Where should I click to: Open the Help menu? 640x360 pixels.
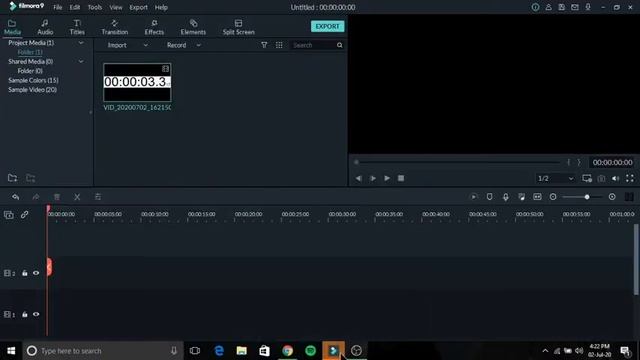[x=161, y=7]
